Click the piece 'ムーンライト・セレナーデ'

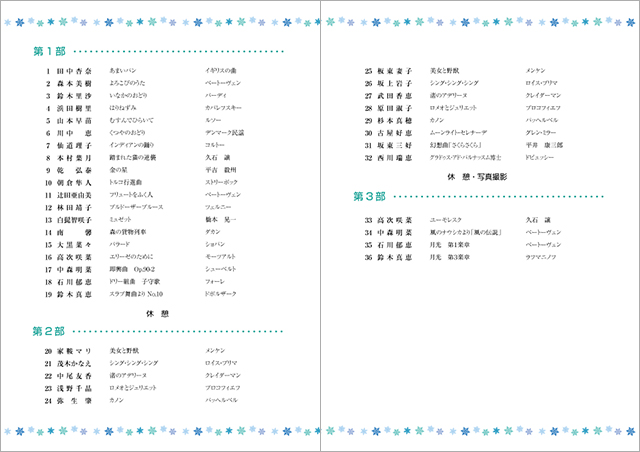(x=458, y=133)
